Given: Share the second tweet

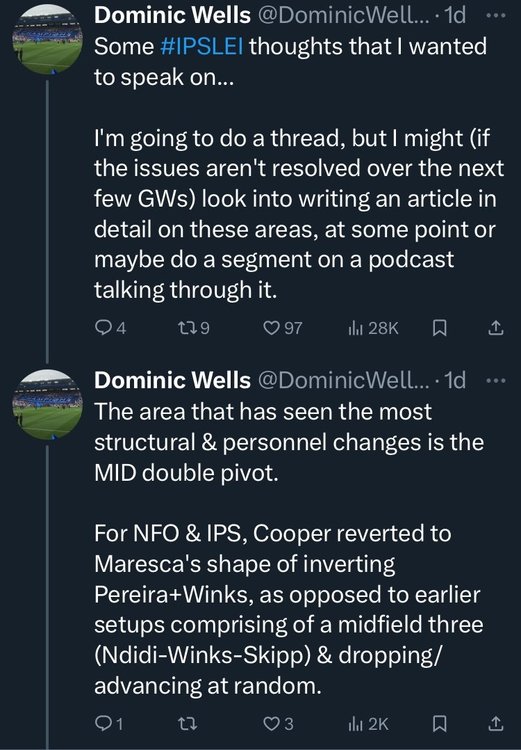Looking at the screenshot, I should coord(496,724).
